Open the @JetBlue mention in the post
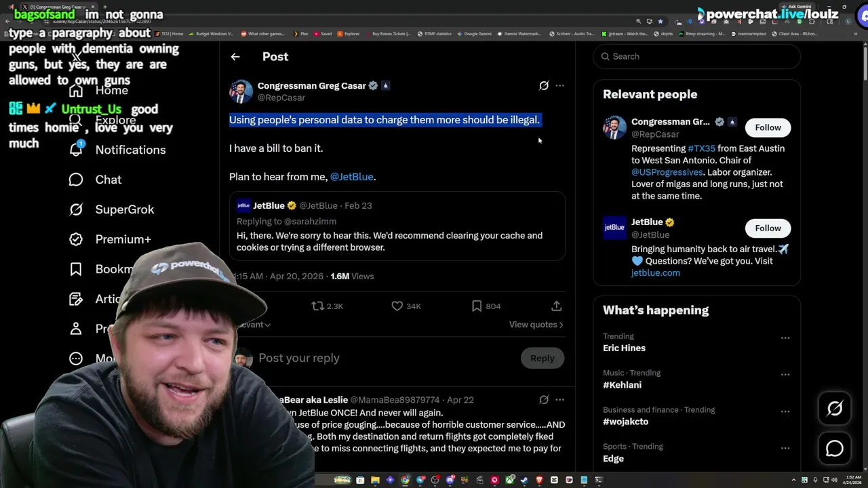868x488 pixels. pyautogui.click(x=351, y=177)
